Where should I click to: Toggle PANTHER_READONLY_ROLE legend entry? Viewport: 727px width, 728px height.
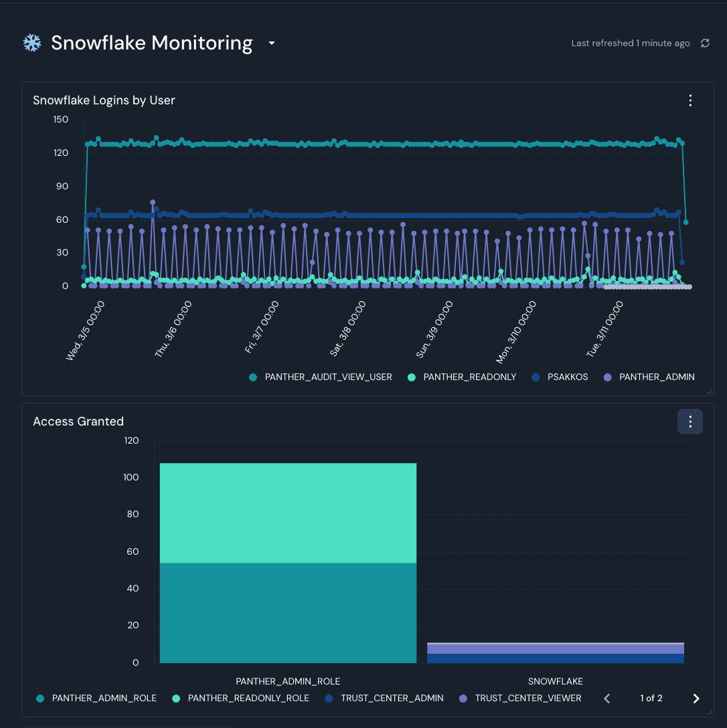[240, 699]
